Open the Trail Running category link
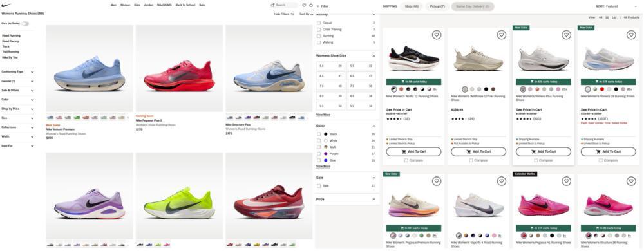Viewport: 644px width, 251px height. pyautogui.click(x=11, y=52)
